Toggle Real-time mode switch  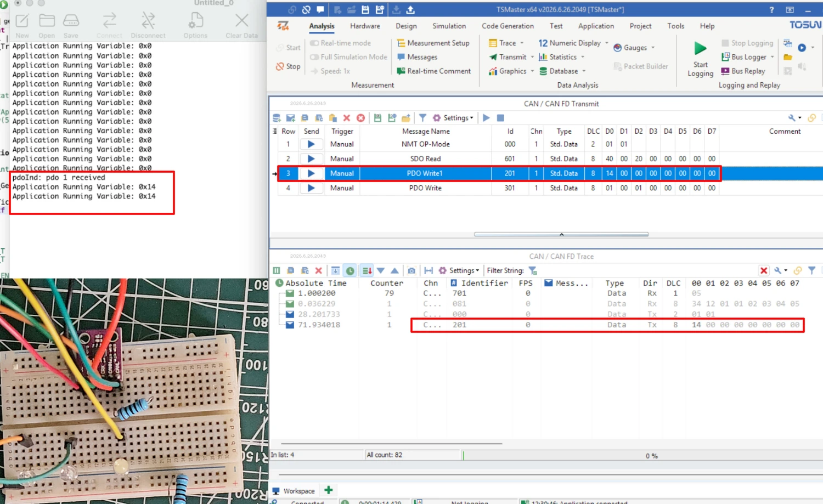tap(314, 43)
